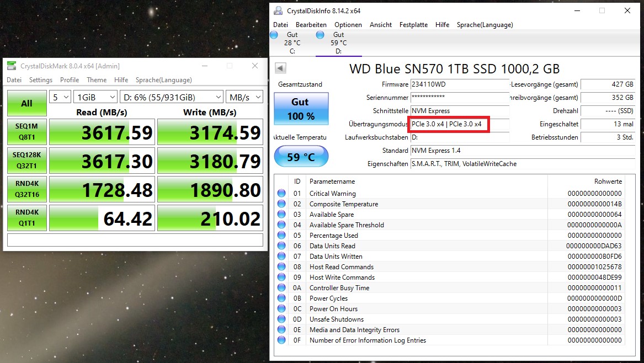Open Hilfe menu in CrystalDiskInfo
The image size is (644, 363).
coord(443,25)
